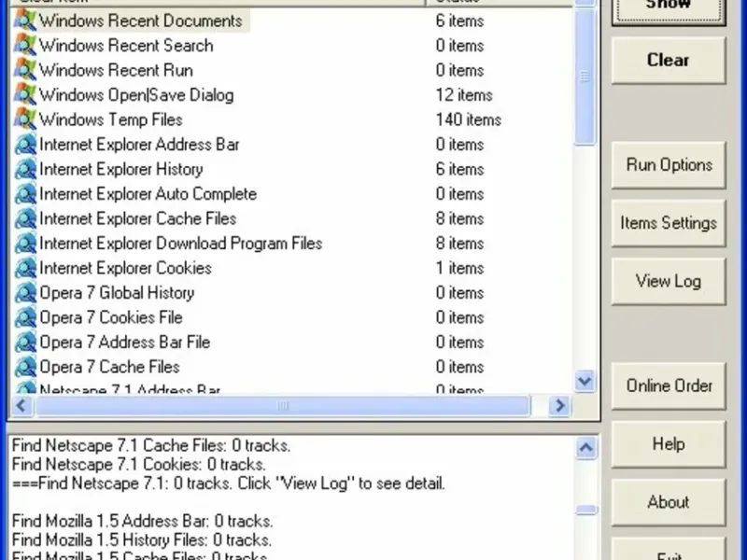Click the Opera 7 Cookies File icon
Image resolution: width=747 pixels, height=560 pixels.
coord(25,317)
